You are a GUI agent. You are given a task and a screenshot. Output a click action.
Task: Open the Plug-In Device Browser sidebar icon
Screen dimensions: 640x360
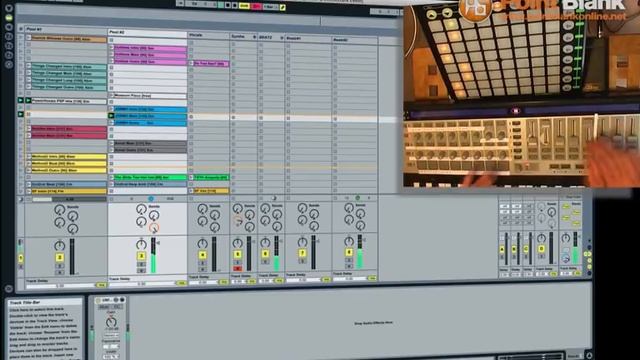click(9, 27)
